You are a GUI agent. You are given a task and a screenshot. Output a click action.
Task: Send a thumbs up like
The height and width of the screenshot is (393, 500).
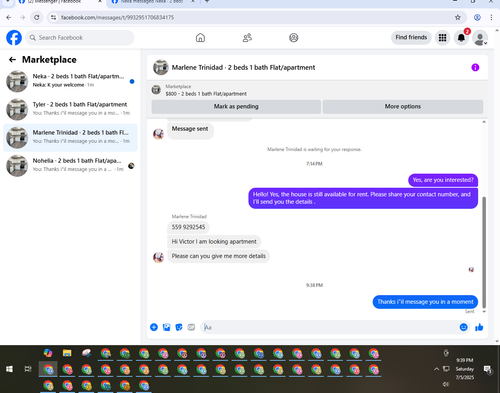(479, 327)
